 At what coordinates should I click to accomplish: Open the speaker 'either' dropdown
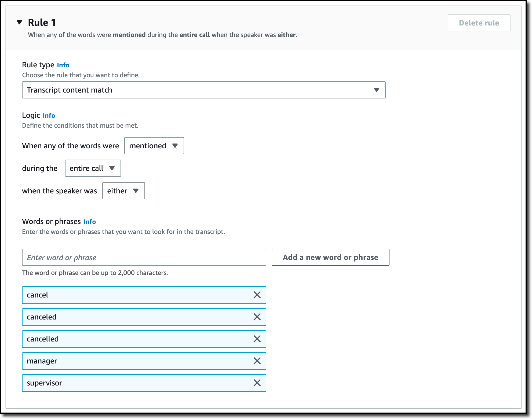[x=123, y=191]
